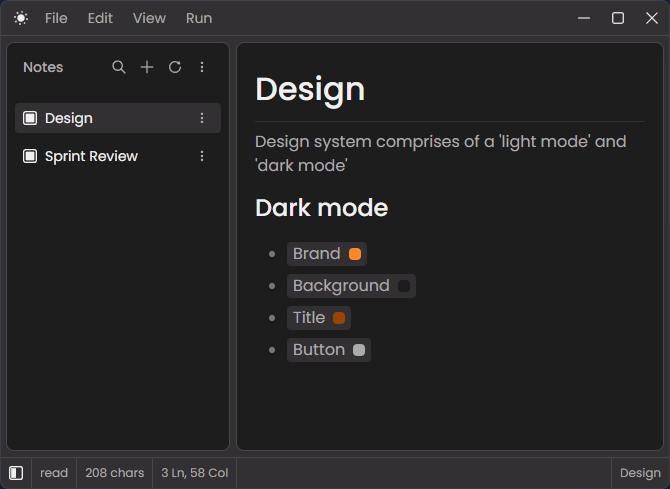Viewport: 670px width, 489px height.
Task: Click the Sprint Review note's page icon
Action: point(30,156)
